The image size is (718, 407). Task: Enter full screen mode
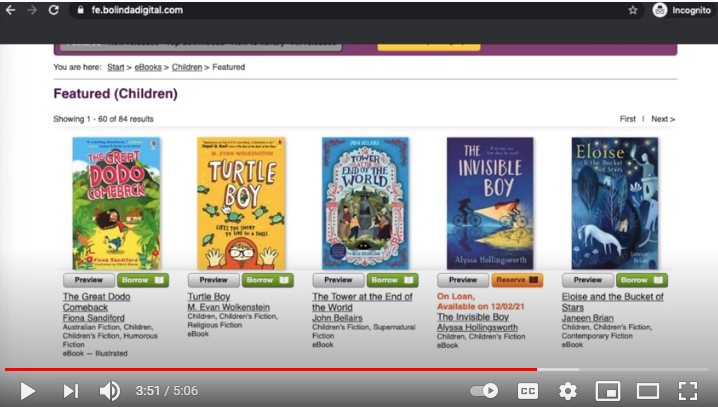click(x=688, y=391)
